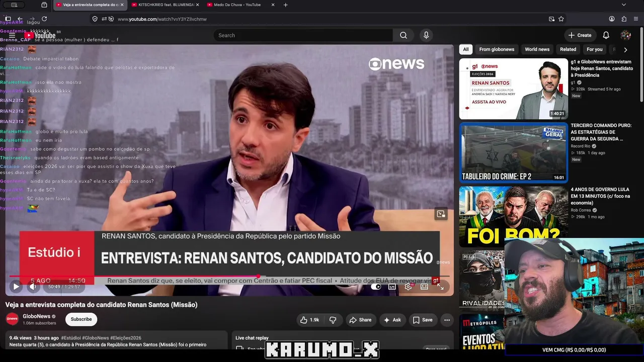Dislike the video

pos(333,320)
